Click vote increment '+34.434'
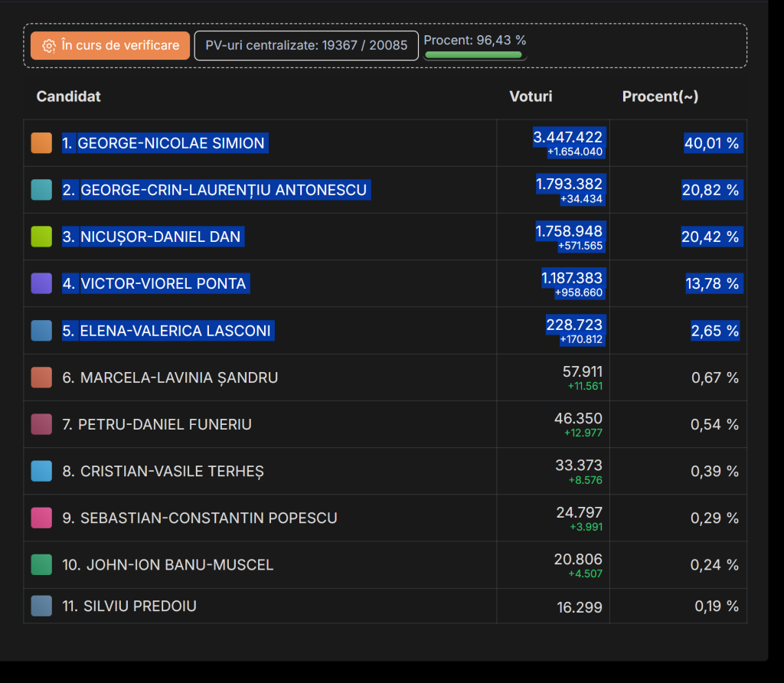Screen dimensions: 784x683 click(582, 199)
